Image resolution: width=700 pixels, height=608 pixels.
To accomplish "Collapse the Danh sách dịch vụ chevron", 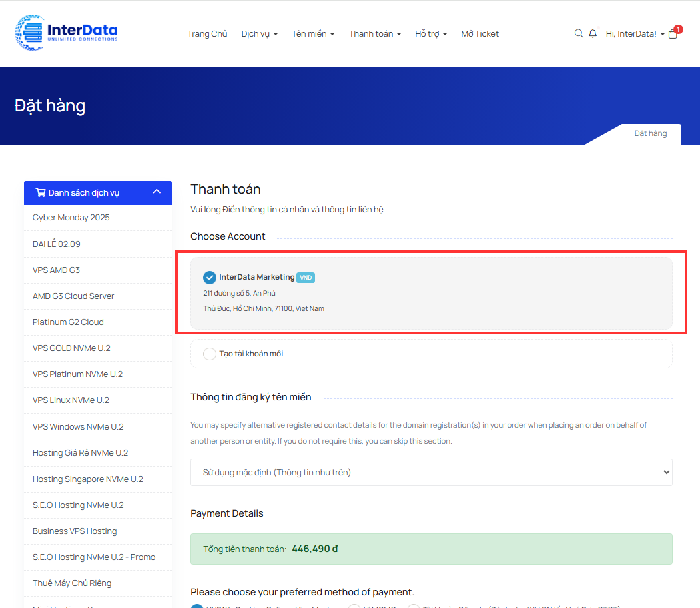I will point(157,192).
